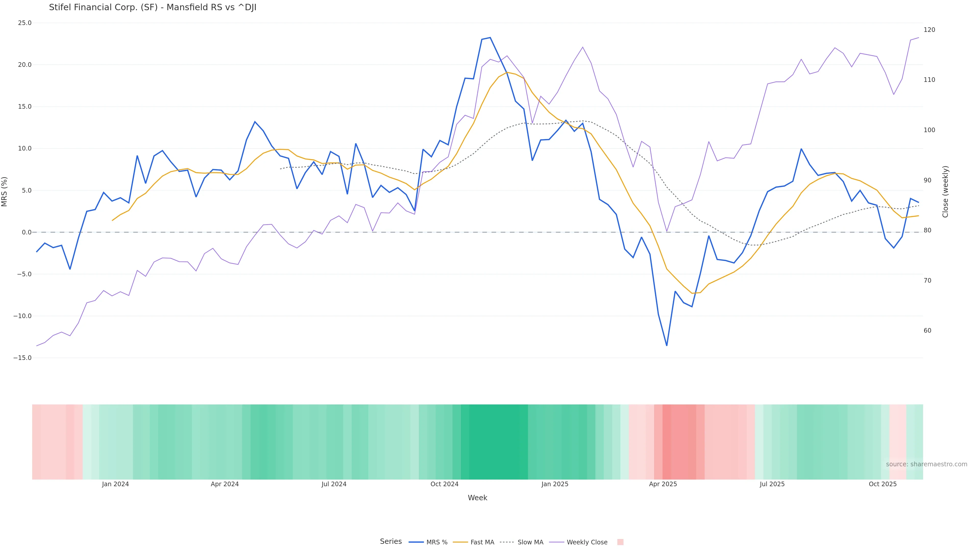Image resolution: width=980 pixels, height=551 pixels.
Task: Click the Close (weekly) right axis title
Action: (945, 192)
